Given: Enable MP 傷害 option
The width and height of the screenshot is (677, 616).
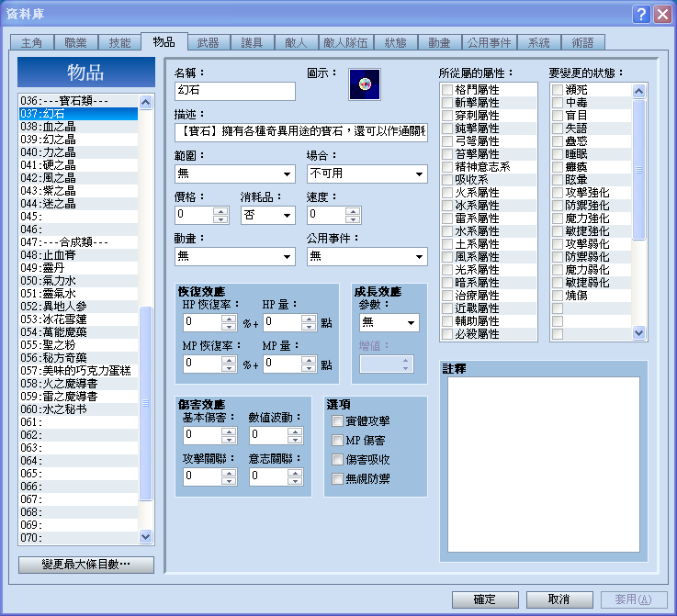Looking at the screenshot, I should (x=337, y=441).
